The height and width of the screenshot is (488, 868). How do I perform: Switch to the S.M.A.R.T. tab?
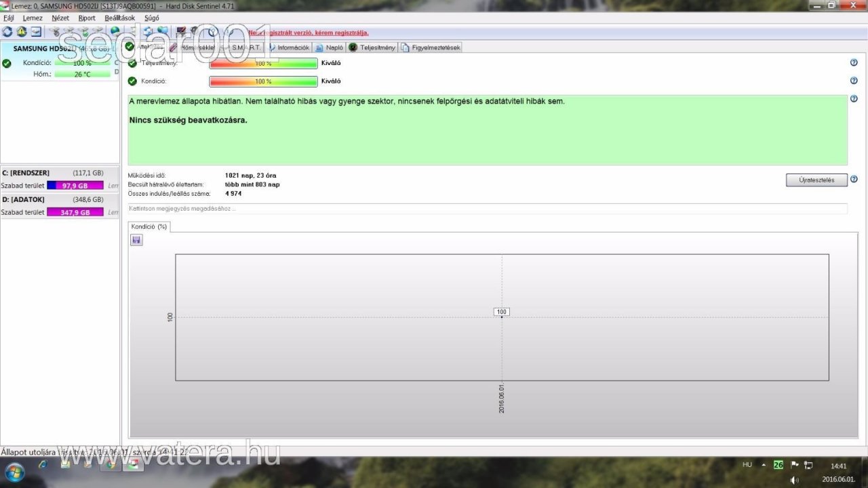point(241,47)
